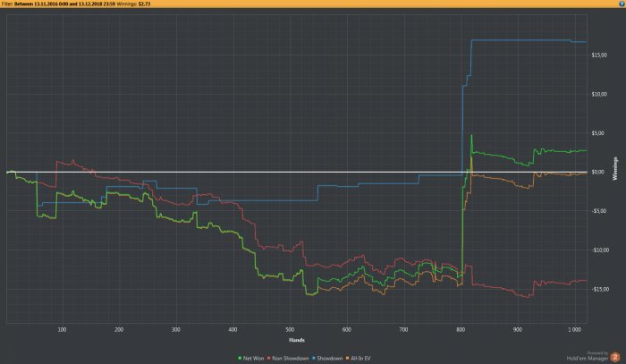Click the -$5,00 axis label
The height and width of the screenshot is (364, 626).
pyautogui.click(x=599, y=211)
